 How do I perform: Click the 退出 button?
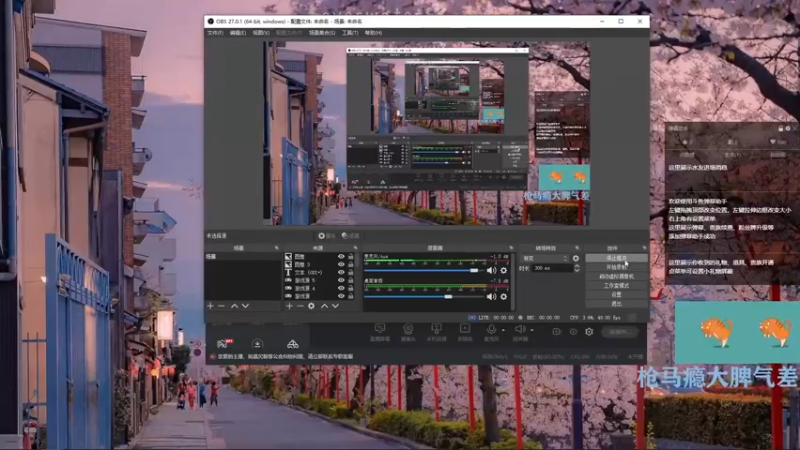616,304
